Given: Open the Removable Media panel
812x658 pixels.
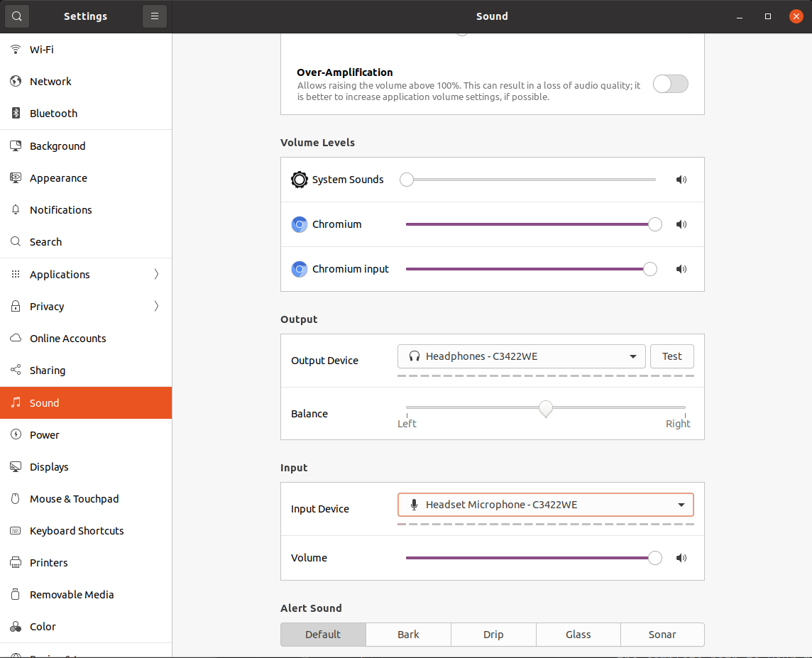Looking at the screenshot, I should click(x=86, y=594).
